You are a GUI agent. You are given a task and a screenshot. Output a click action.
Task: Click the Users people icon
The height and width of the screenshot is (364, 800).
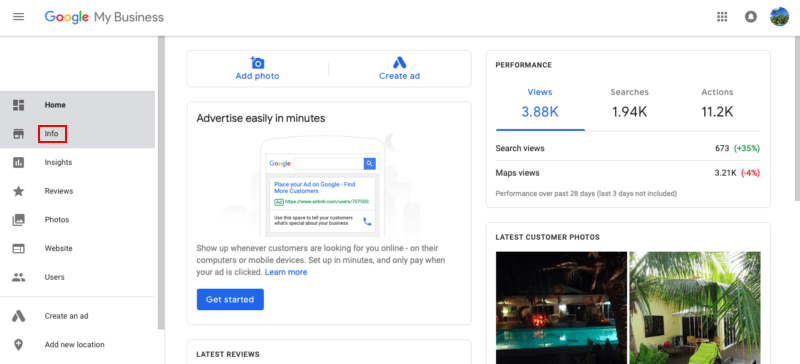[19, 277]
